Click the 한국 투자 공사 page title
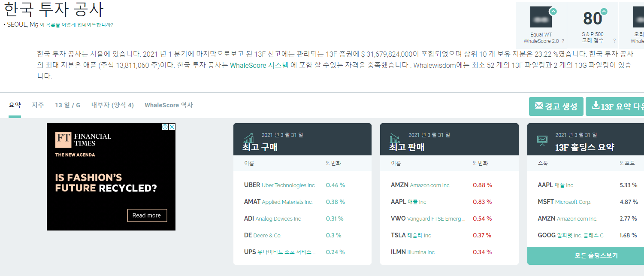The image size is (644, 276). point(54,9)
